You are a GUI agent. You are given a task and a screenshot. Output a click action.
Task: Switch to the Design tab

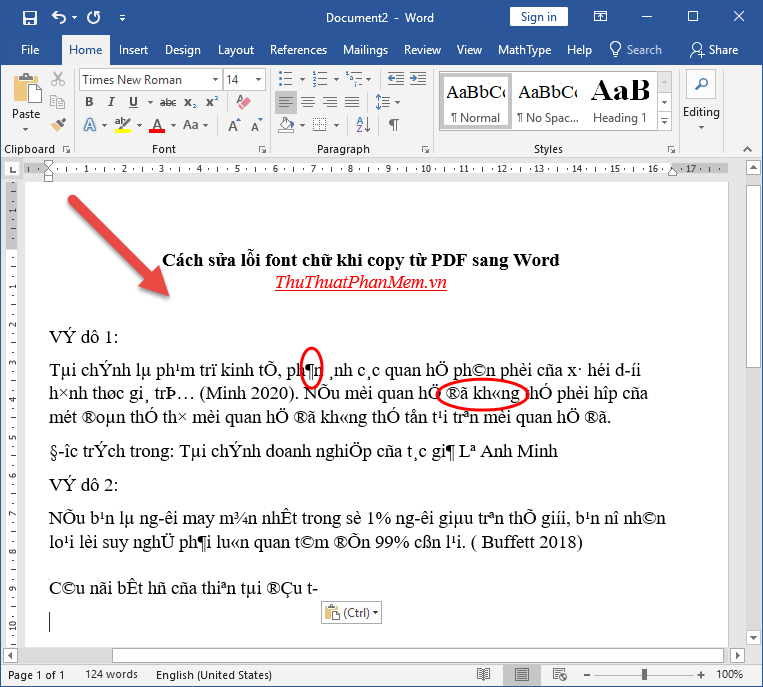coord(182,50)
